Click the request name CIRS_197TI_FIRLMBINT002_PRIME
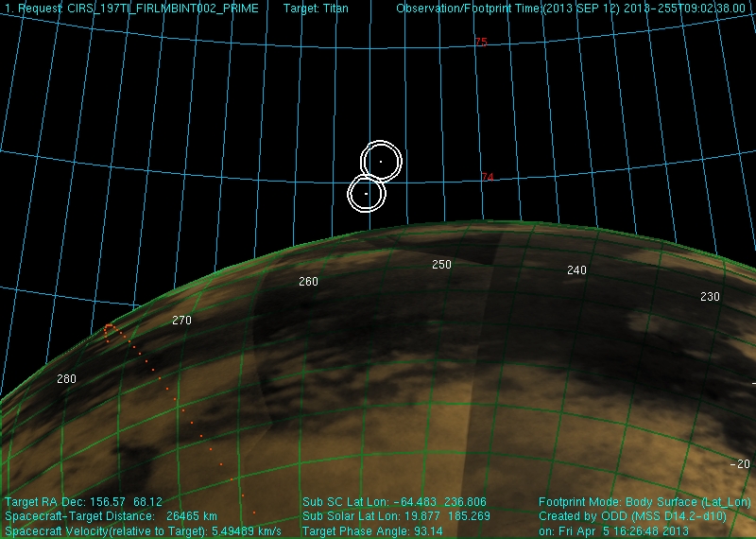The width and height of the screenshot is (756, 539). pos(163,9)
